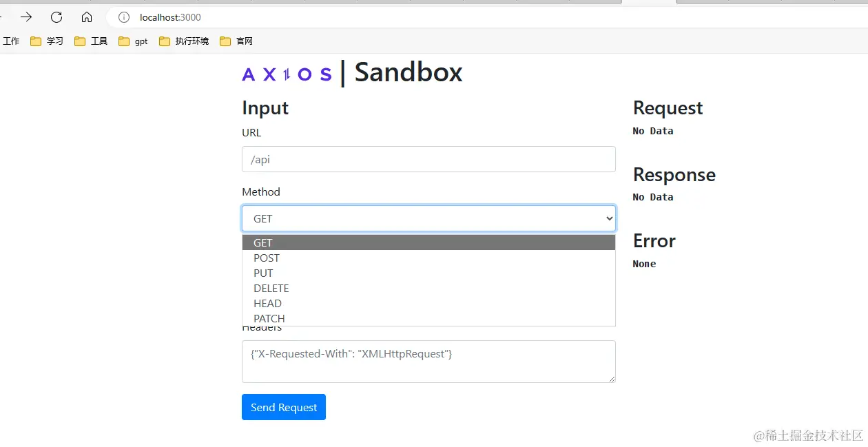Click the AXIOS logo
The height and width of the screenshot is (447, 868).
287,74
